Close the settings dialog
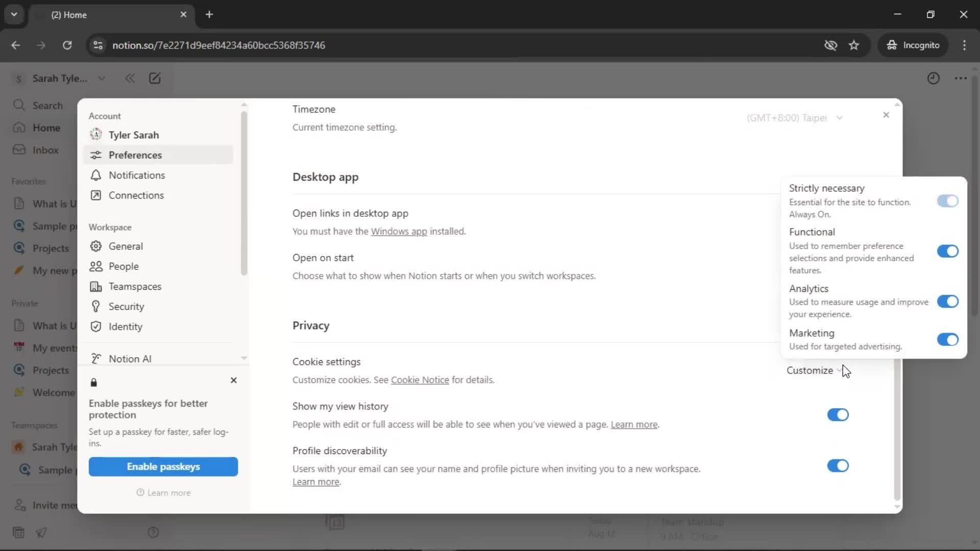Viewport: 980px width, 551px height. 886,115
